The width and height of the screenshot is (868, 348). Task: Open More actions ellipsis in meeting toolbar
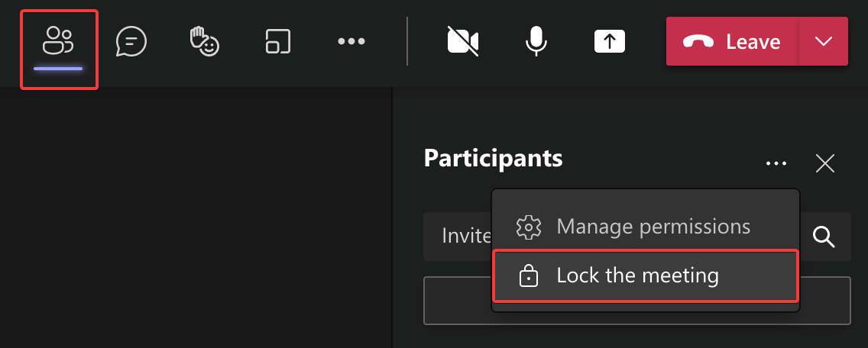(x=351, y=41)
